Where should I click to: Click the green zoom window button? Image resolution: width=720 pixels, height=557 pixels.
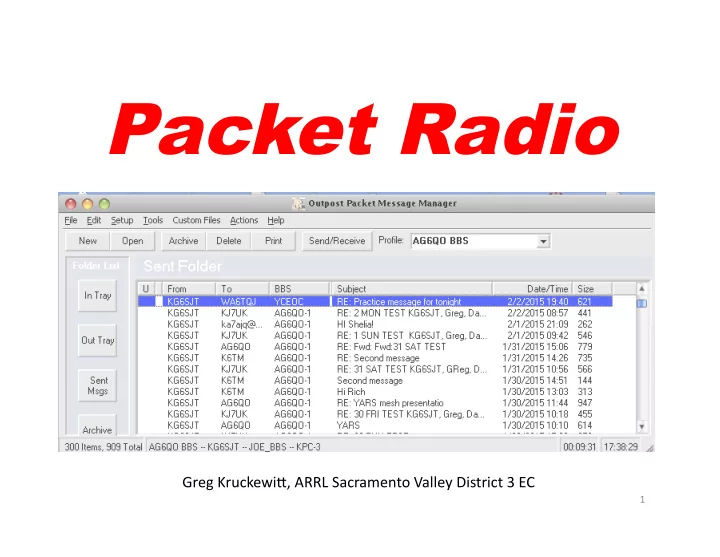[105, 204]
